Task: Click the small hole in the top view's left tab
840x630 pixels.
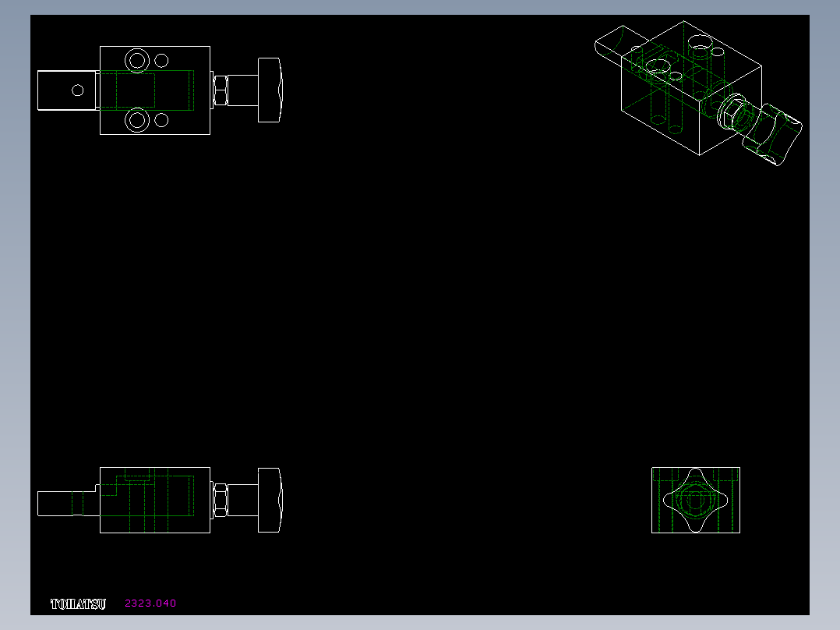Action: coord(78,90)
